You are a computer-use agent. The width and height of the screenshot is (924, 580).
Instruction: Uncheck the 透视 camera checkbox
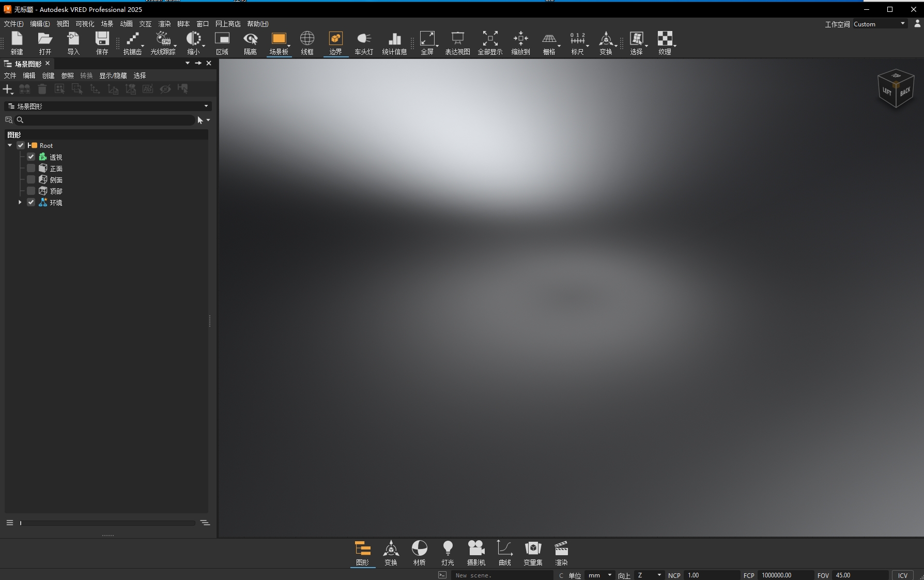tap(31, 157)
